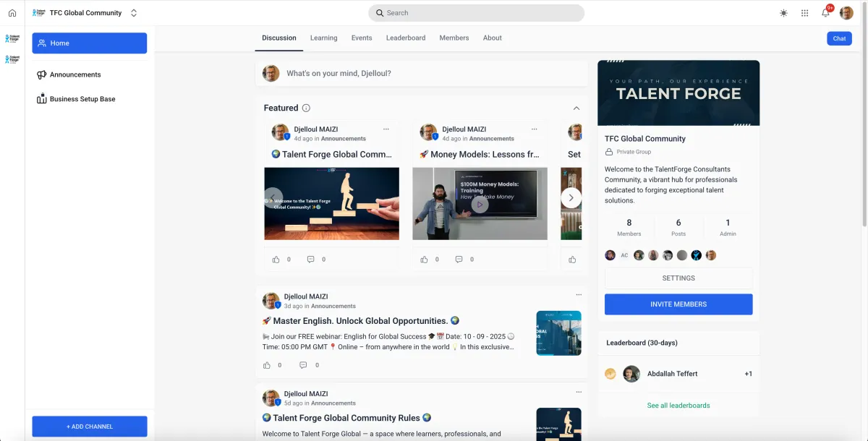Open notifications bell icon
The height and width of the screenshot is (441, 868).
(825, 13)
